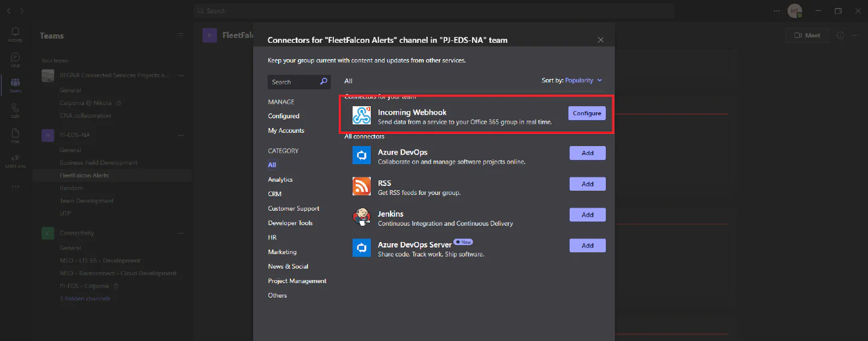Click the Connectivity team avatar

(48, 233)
